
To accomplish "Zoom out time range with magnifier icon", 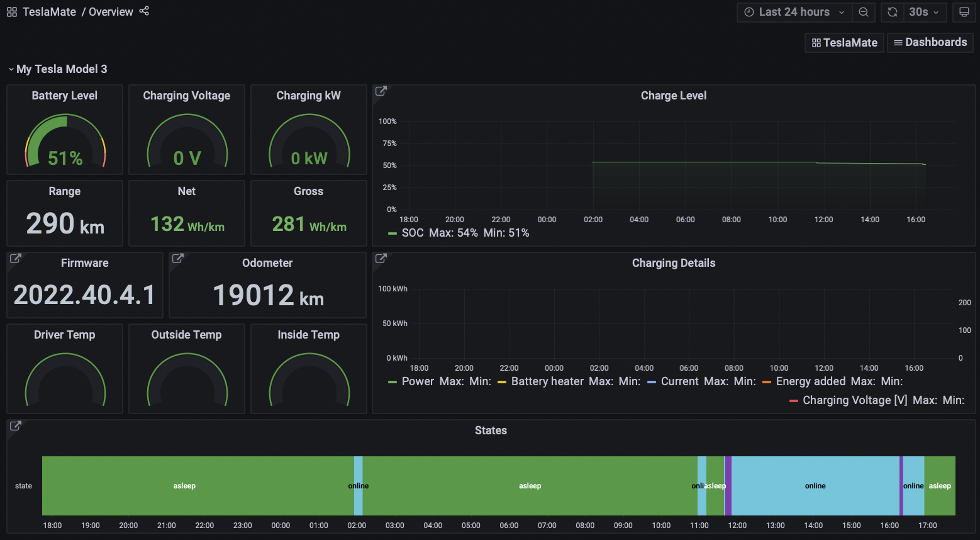I will coord(864,12).
